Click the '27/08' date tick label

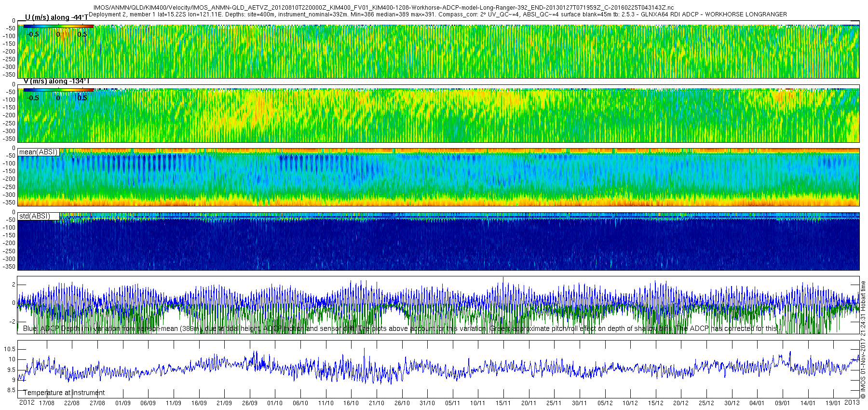point(97,403)
